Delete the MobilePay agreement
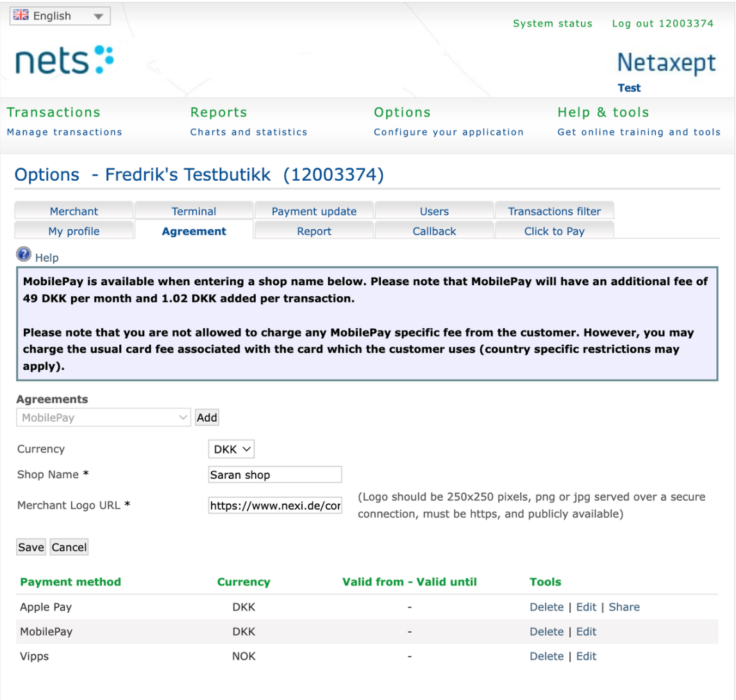The height and width of the screenshot is (700, 736). [x=546, y=631]
